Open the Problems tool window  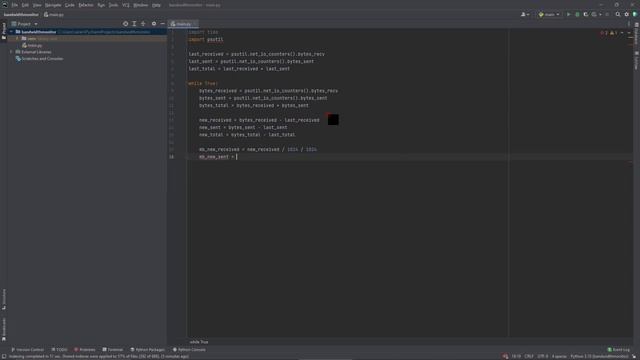coord(84,350)
